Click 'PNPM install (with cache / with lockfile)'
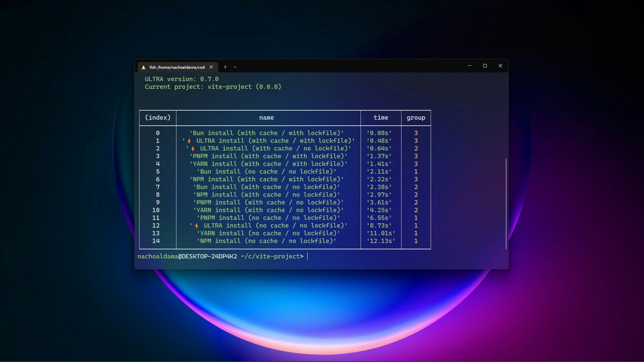The width and height of the screenshot is (644, 362). 268,156
